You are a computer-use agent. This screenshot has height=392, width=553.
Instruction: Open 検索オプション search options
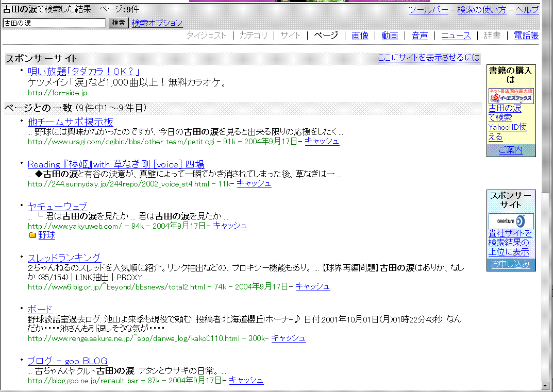click(x=157, y=23)
